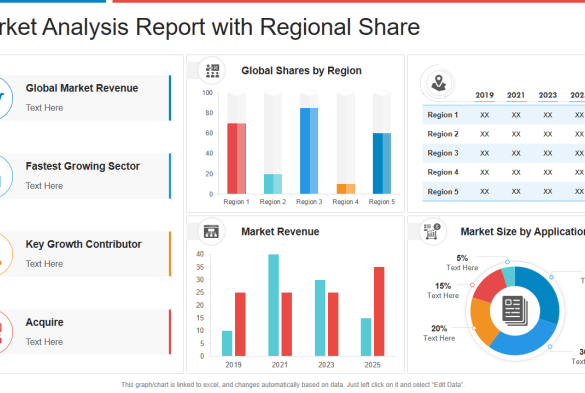Click the XX cell for Region 1 2019
585x393 pixels.
[x=484, y=115]
